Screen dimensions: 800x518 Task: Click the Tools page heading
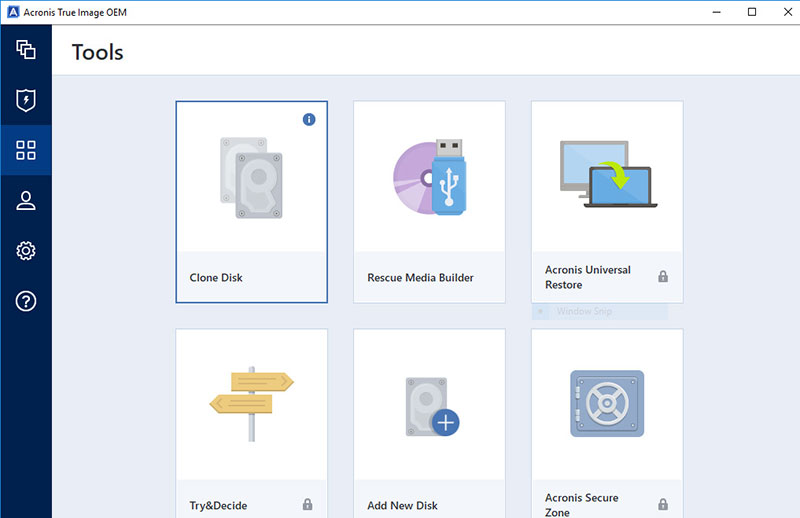(x=97, y=52)
